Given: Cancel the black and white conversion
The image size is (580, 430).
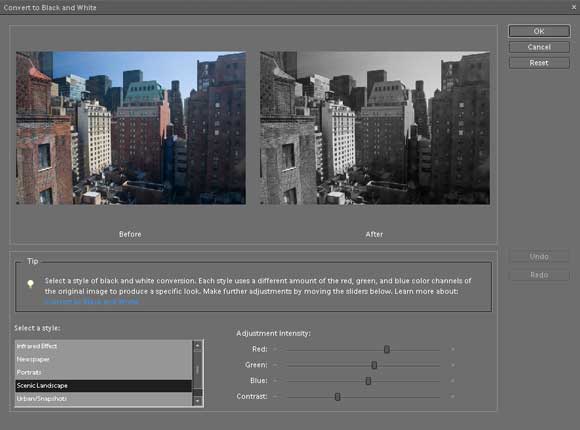Looking at the screenshot, I should click(539, 47).
